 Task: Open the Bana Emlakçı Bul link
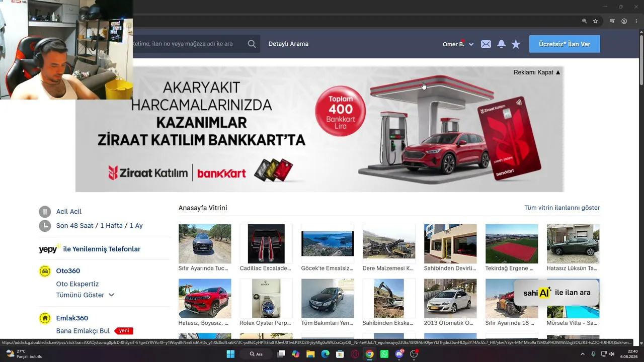(83, 331)
